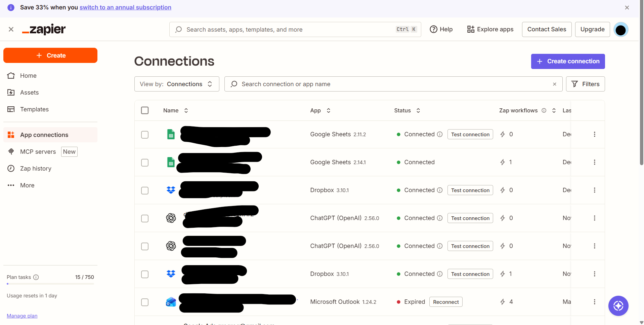
Task: Collapse the sidebar with the X icon beside the logo
Action: [11, 29]
